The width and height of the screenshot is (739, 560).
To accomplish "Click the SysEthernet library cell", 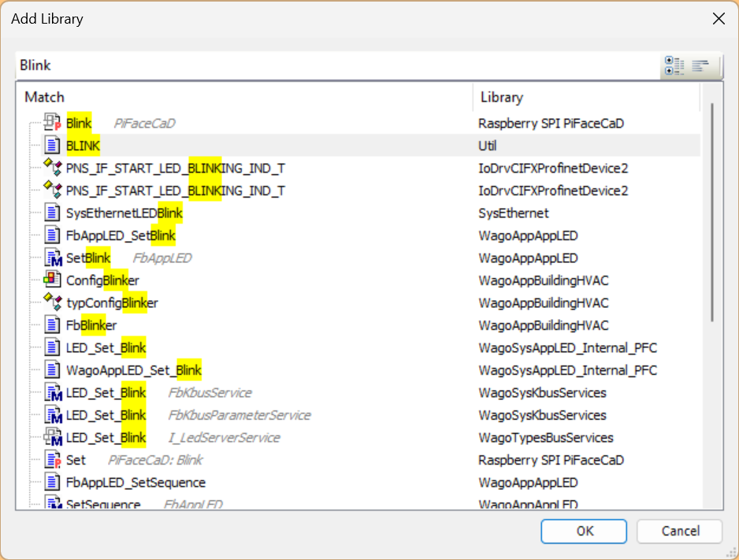I will coord(513,213).
